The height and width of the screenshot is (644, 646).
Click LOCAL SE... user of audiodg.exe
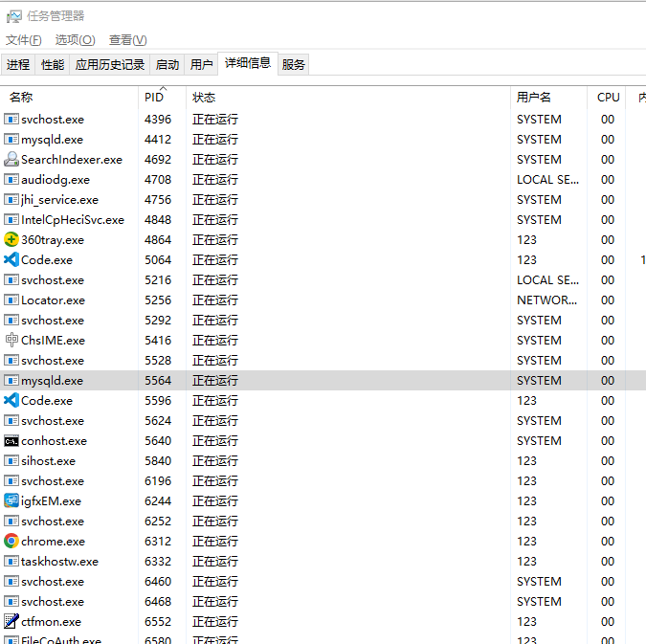coord(548,180)
